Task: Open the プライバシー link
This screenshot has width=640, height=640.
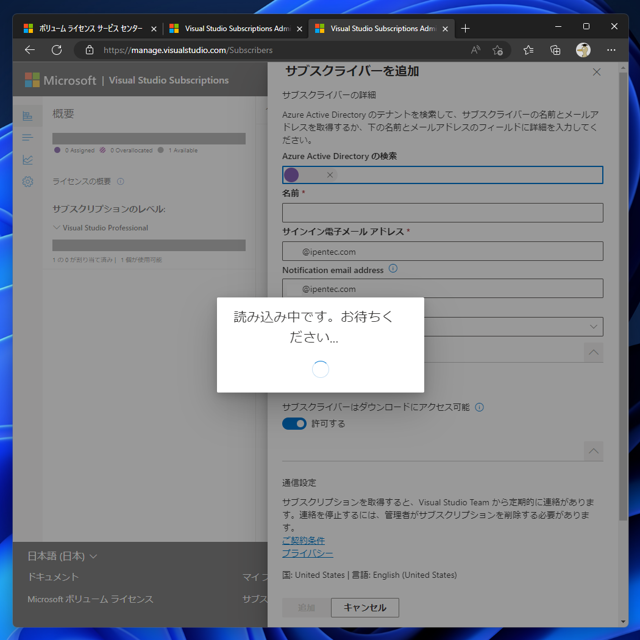Action: pyautogui.click(x=307, y=553)
